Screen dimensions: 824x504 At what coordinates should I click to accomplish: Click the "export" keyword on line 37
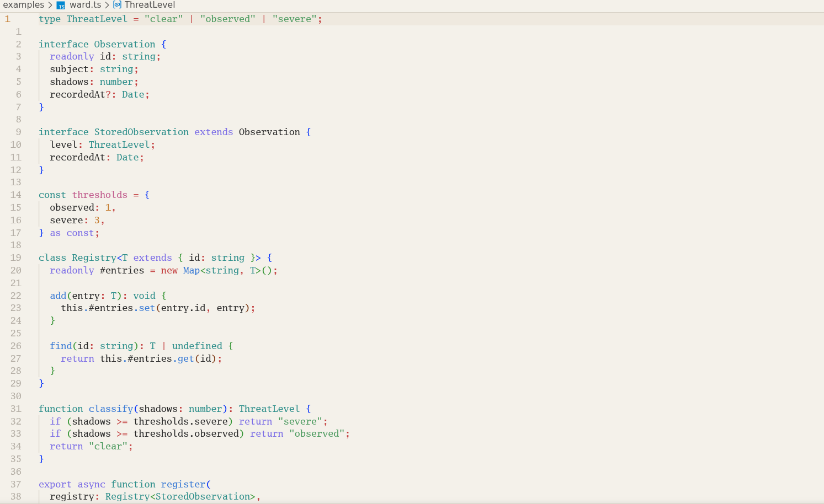click(55, 484)
